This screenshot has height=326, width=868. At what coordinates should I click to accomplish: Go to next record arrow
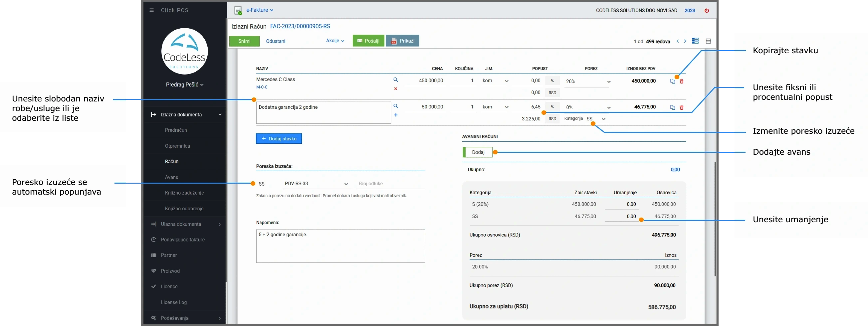(685, 41)
